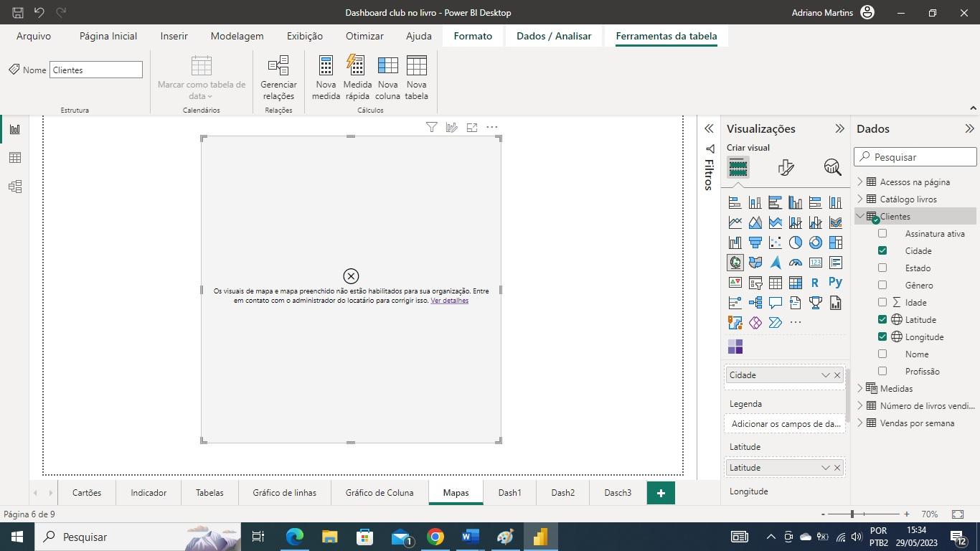Screen dimensions: 980x551
Task: Check the Idade field
Action: click(x=882, y=302)
